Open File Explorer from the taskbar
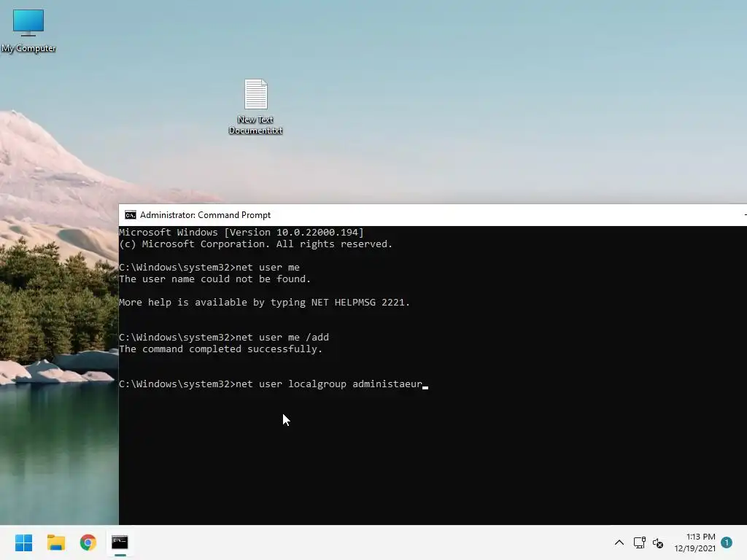This screenshot has height=560, width=747. 55,542
